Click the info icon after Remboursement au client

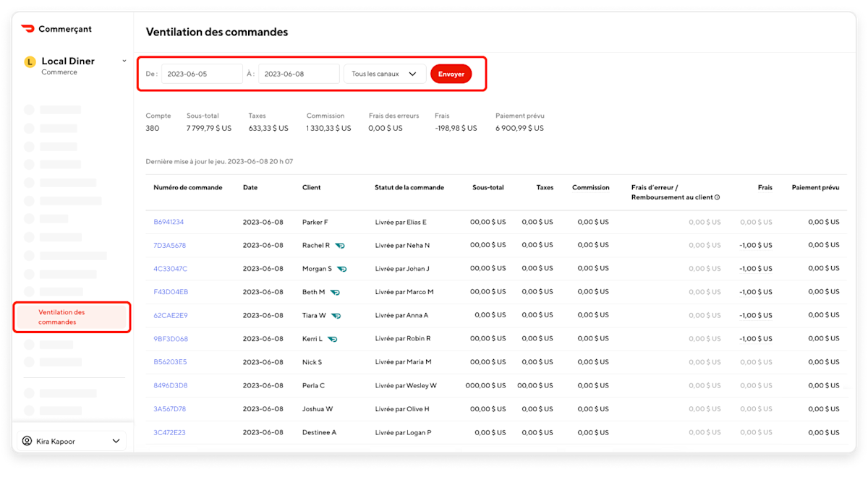point(718,197)
